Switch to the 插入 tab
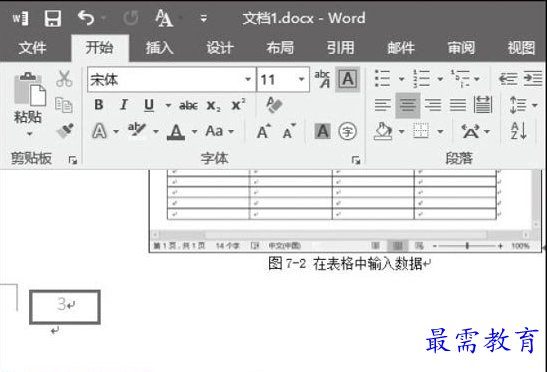Screen dimensions: 547x372 coord(160,48)
